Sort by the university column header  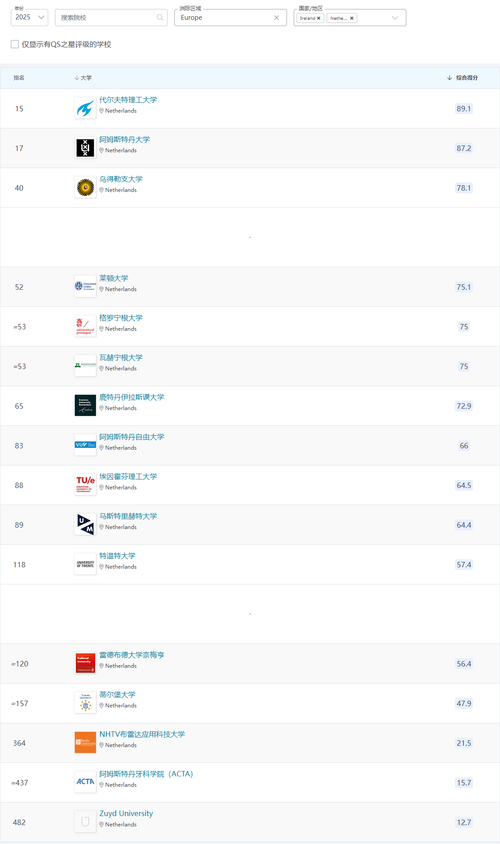pos(83,78)
